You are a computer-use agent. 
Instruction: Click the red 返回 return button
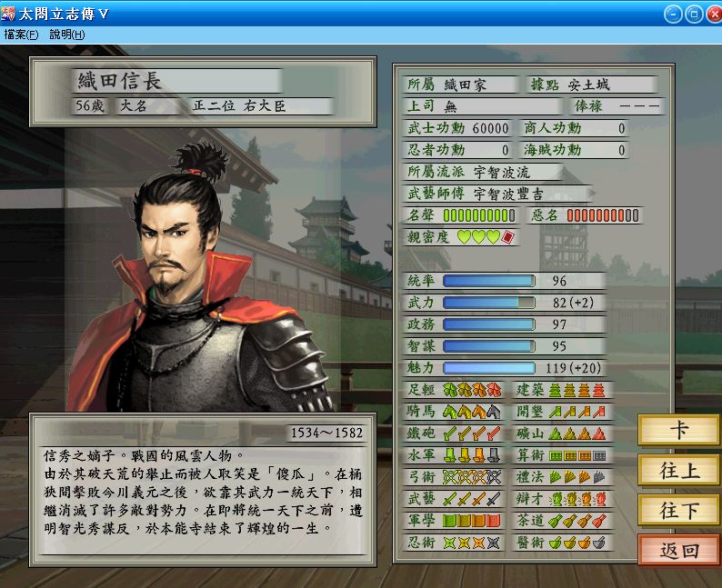678,550
